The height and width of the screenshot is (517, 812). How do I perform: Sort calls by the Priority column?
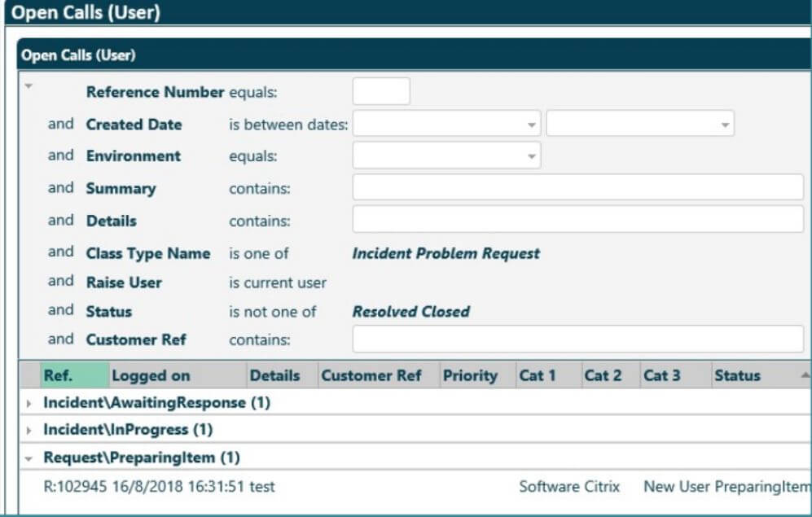coord(472,375)
